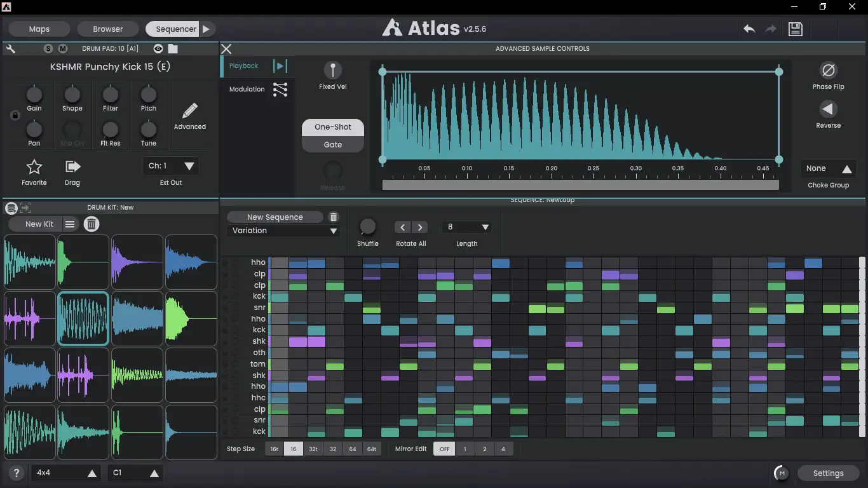Screen dimensions: 868x488
Task: Set step size to 32t
Action: coord(313,449)
